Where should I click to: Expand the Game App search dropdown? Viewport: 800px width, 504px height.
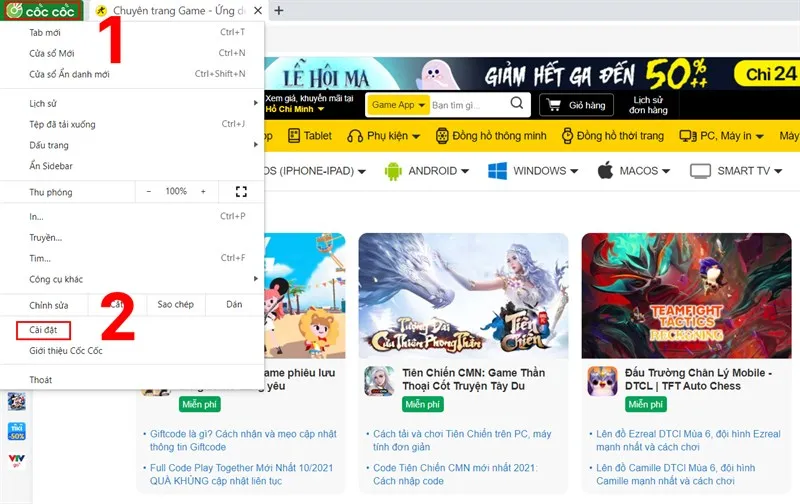pos(399,105)
